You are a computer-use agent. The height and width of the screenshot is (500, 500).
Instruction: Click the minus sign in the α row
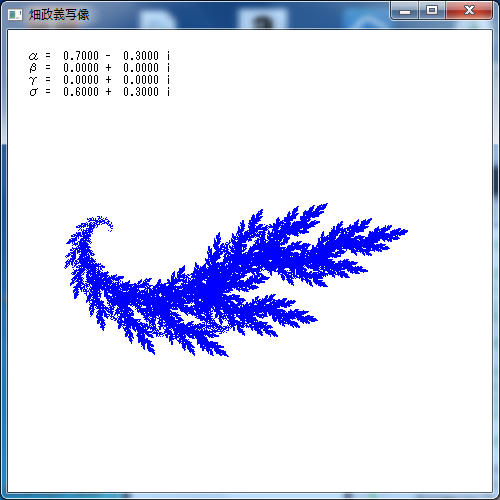pos(108,55)
